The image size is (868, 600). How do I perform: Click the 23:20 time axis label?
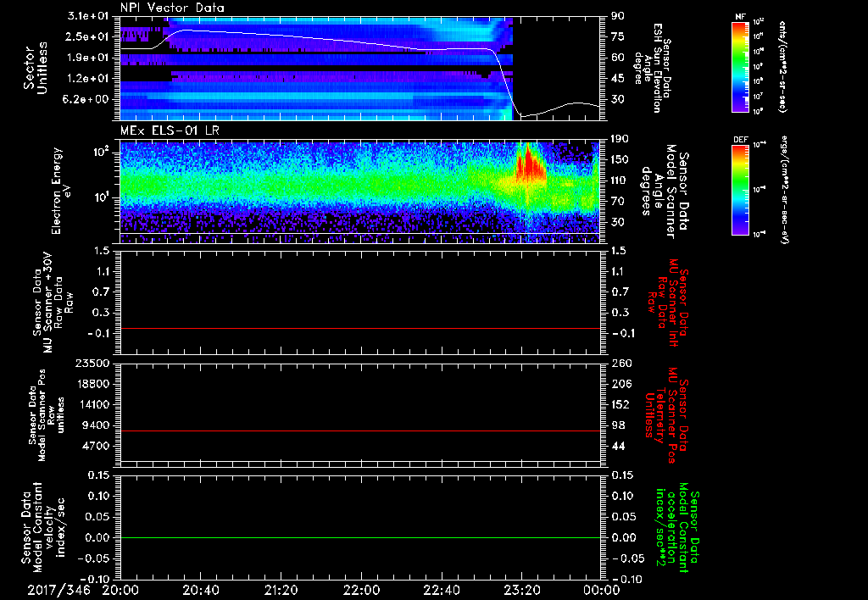coord(521,590)
